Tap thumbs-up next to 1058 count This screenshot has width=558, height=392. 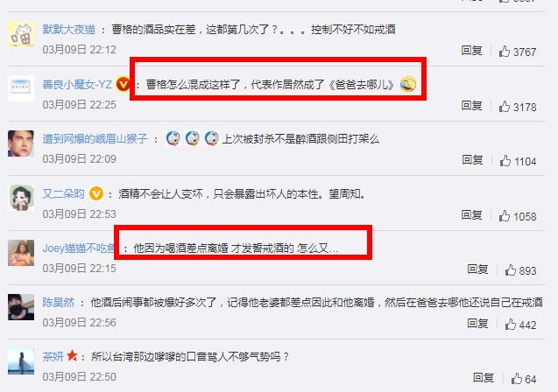click(x=505, y=216)
